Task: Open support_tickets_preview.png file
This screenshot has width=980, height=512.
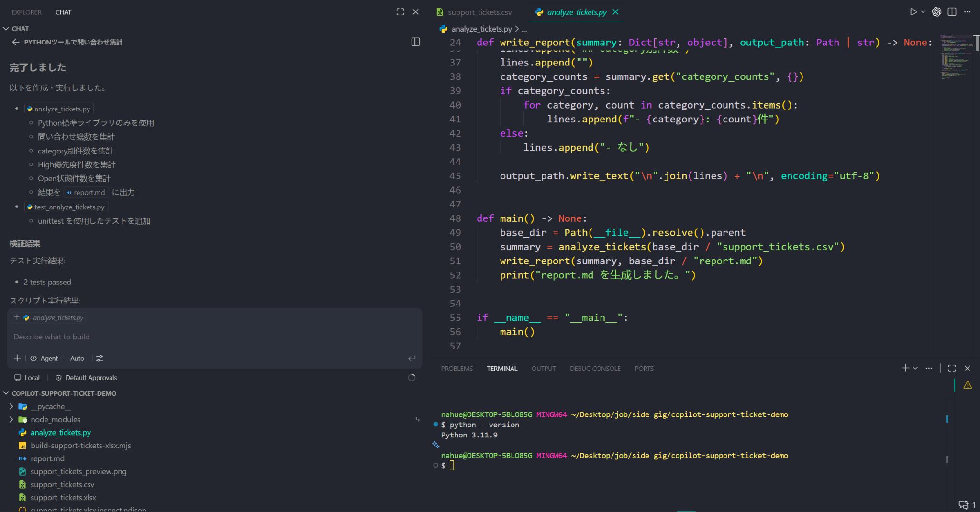Action: pyautogui.click(x=78, y=471)
